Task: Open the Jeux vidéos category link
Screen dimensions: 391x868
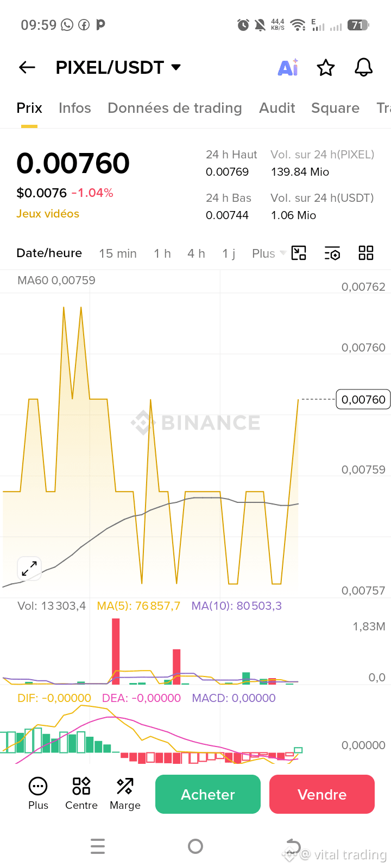Action: (x=48, y=214)
